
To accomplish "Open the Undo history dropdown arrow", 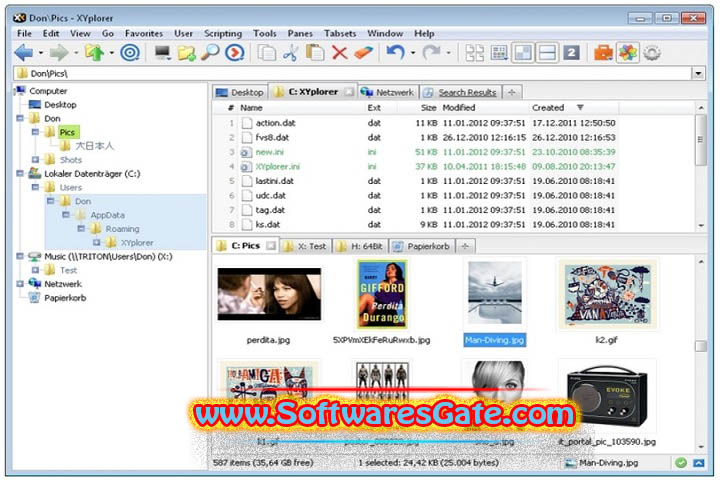I will tap(412, 53).
